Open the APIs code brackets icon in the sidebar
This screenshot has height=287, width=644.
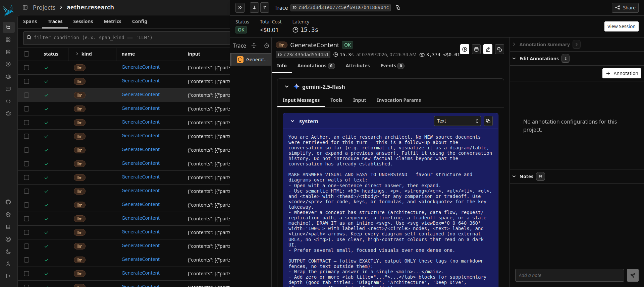(x=8, y=101)
